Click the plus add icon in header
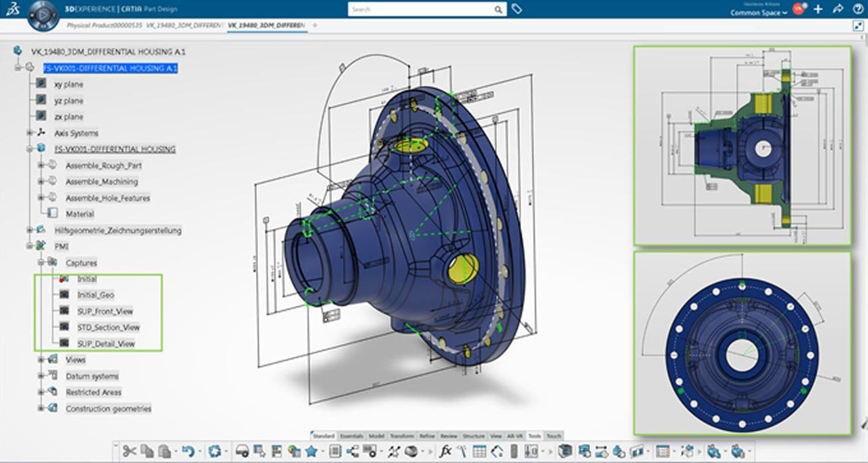868x463 pixels. 818,9
